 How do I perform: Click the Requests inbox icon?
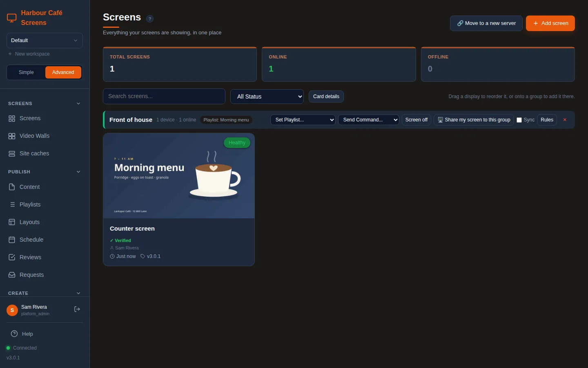point(12,275)
